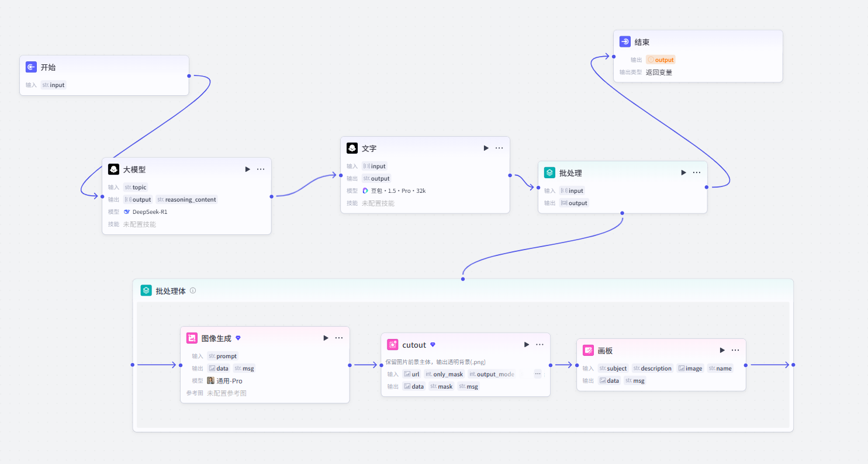Open the 画板 node more menu
The width and height of the screenshot is (868, 464).
coord(735,351)
